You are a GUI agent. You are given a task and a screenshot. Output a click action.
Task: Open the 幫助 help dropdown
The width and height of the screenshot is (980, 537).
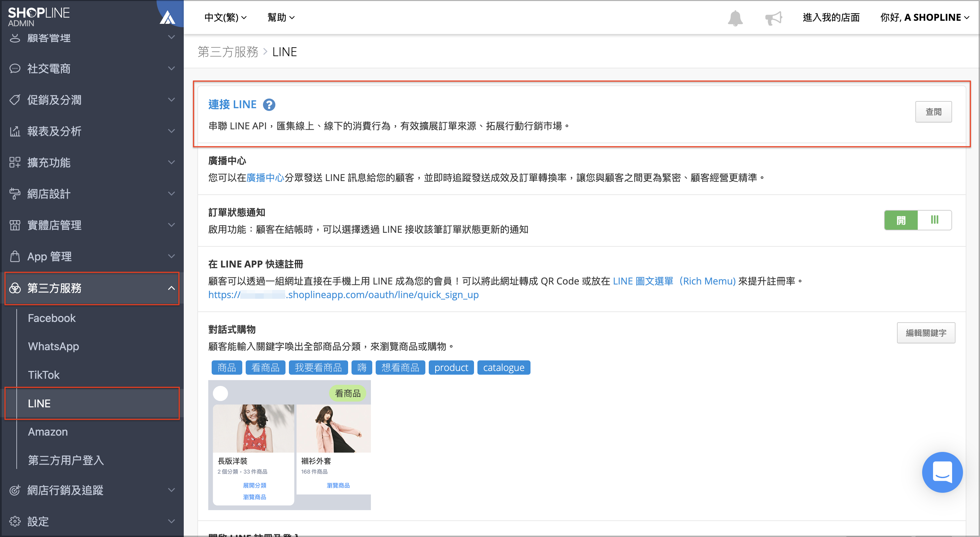click(281, 17)
